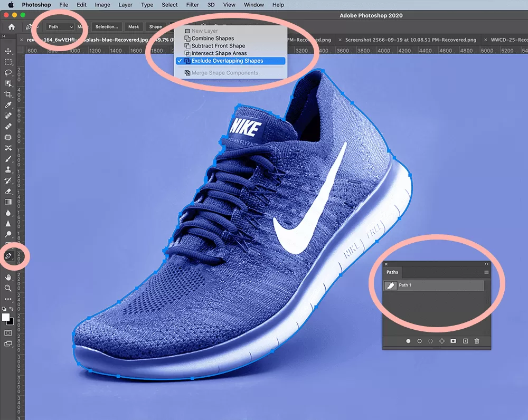
Task: Fill path with foreground color
Action: tap(408, 341)
